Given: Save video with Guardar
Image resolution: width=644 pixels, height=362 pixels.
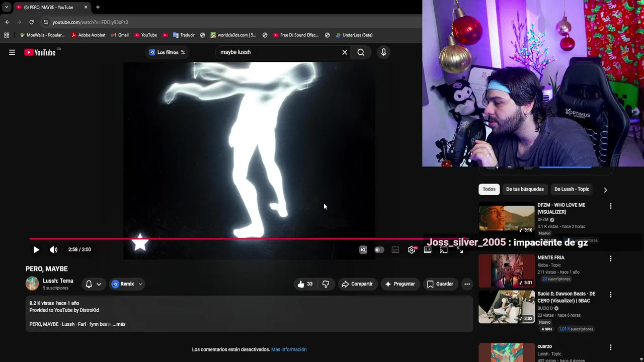Looking at the screenshot, I should click(440, 284).
